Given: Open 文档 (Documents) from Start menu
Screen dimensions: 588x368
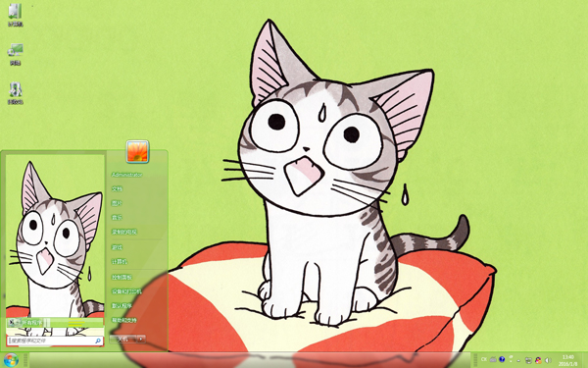Looking at the screenshot, I should point(117,188).
